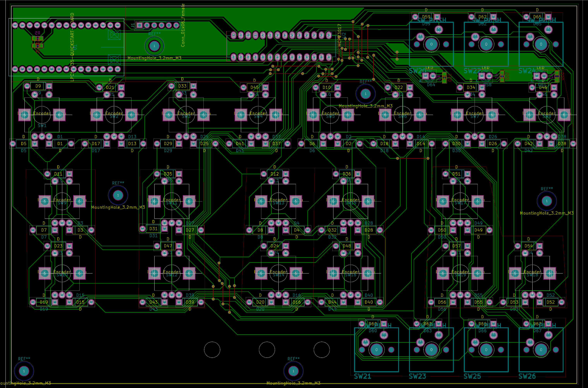Viewport: 588px width, 388px height.
Task: Select diode D51 footprint
Action: click(x=456, y=174)
